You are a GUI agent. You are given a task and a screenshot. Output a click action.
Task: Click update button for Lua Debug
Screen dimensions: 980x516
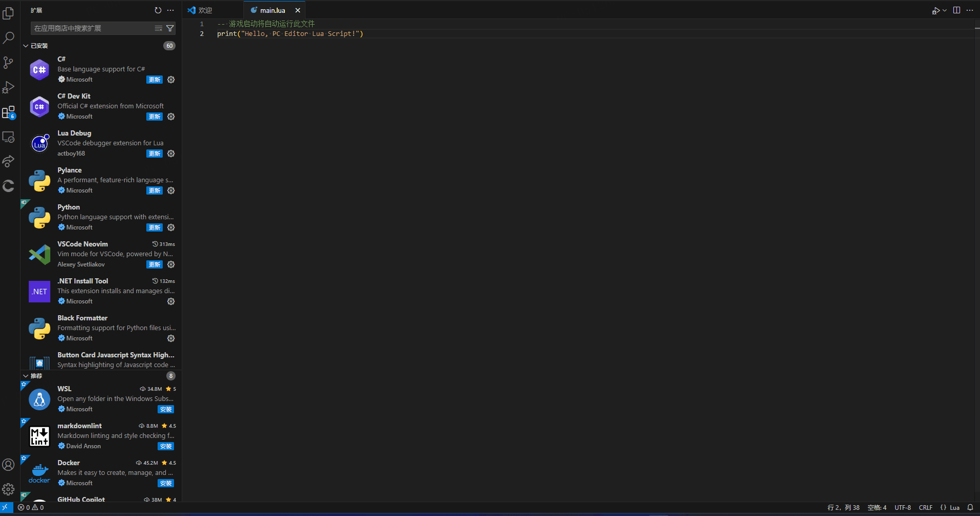pos(155,154)
